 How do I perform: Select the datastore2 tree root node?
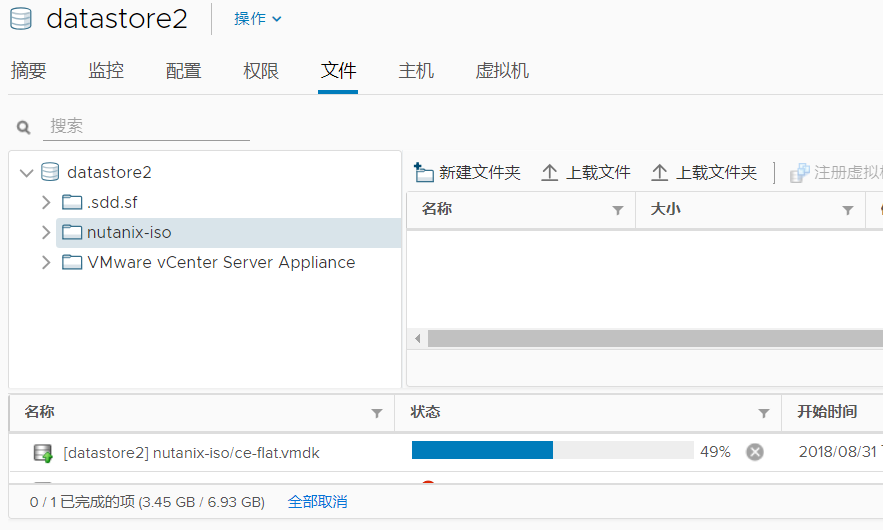(109, 172)
